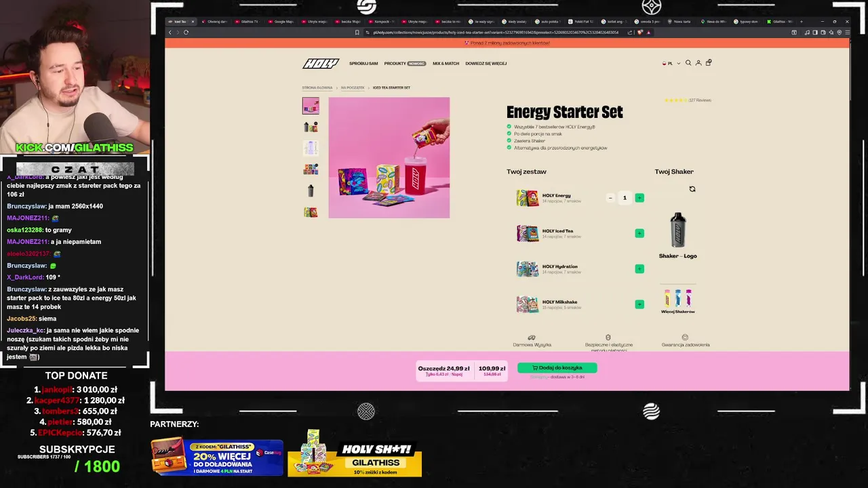Select the black shaker gallery thumbnail
Image resolution: width=868 pixels, height=488 pixels.
[x=311, y=190]
